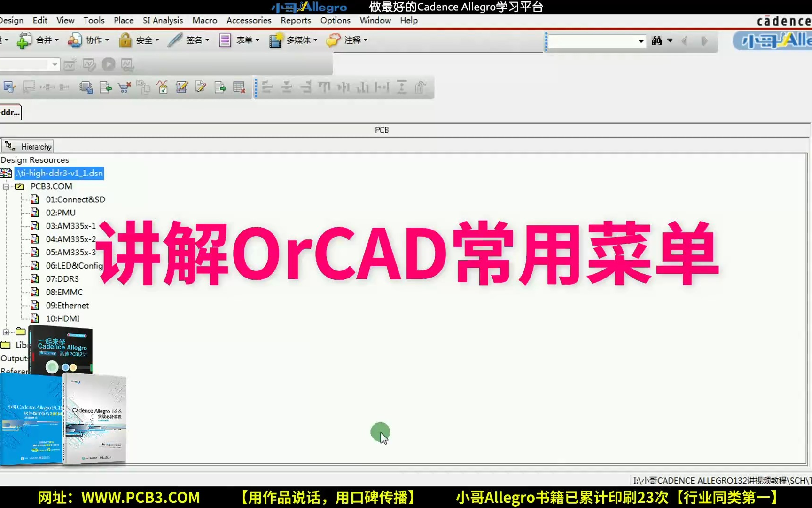
Task: Open the 合并 (merge) dropdown
Action: point(38,40)
